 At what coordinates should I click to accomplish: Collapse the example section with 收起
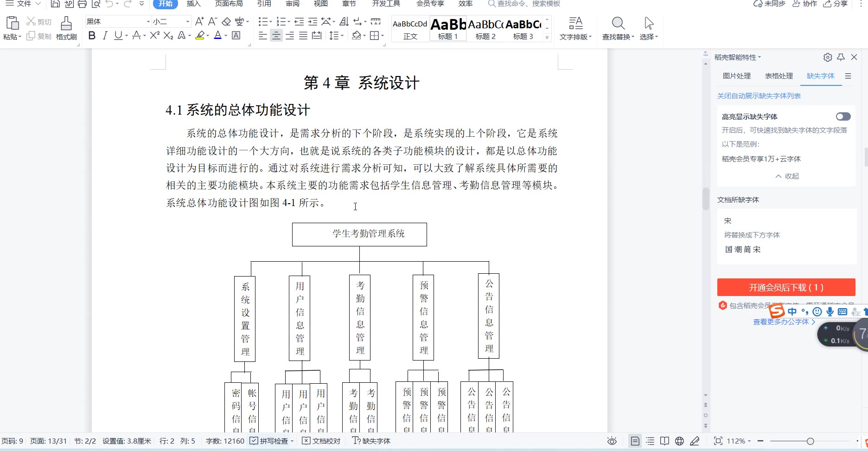787,176
